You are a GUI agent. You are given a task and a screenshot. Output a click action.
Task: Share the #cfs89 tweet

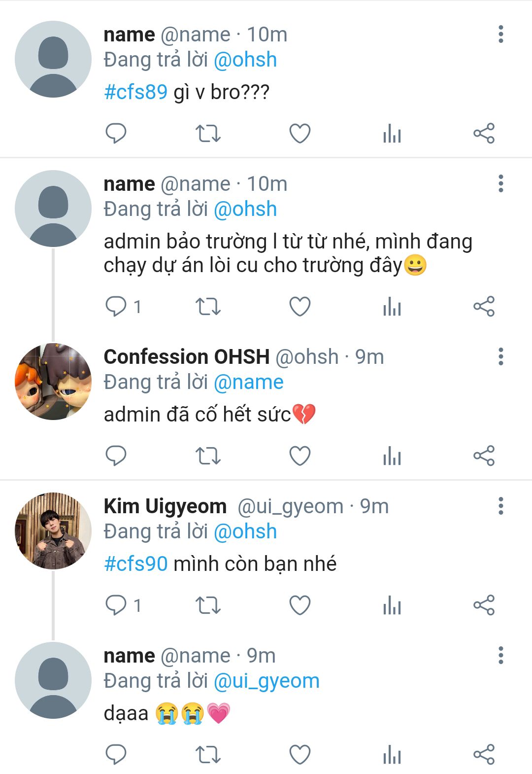[x=484, y=133]
